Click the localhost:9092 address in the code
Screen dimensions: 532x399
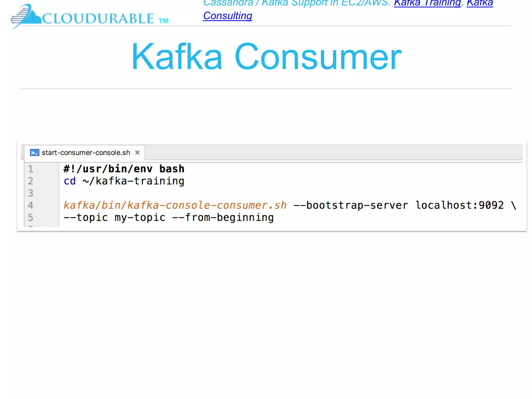point(459,205)
